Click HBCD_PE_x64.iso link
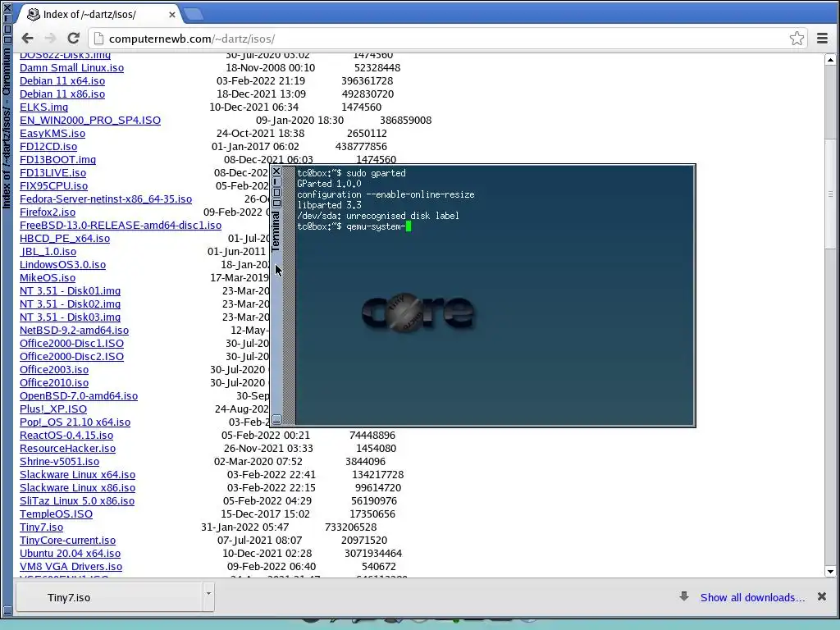Screen dimensions: 840x630 (x=65, y=239)
